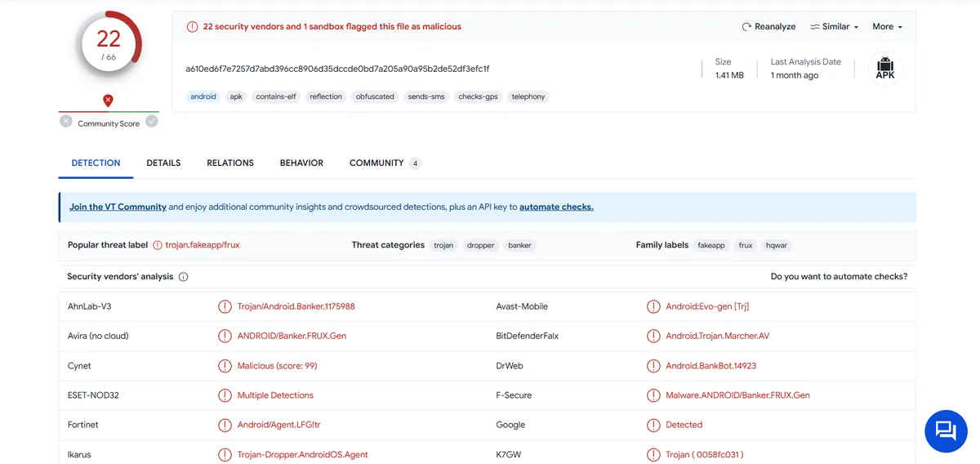Open the chat bubble widget
This screenshot has height=464, width=980.
coord(946,431)
